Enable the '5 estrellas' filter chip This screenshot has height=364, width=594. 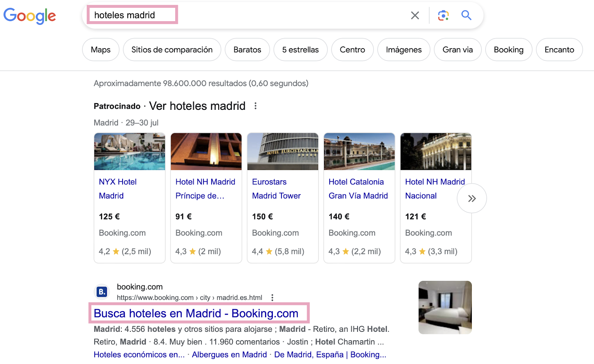[x=300, y=49]
